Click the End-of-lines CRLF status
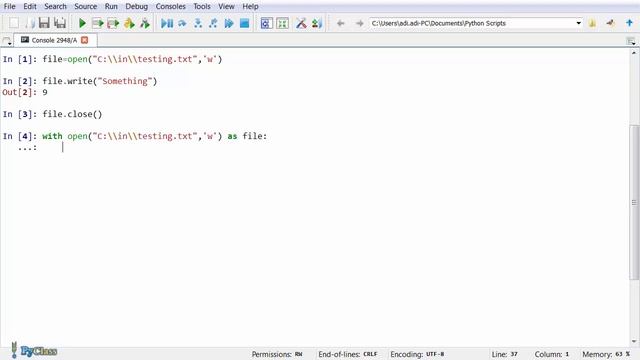 tap(348, 354)
